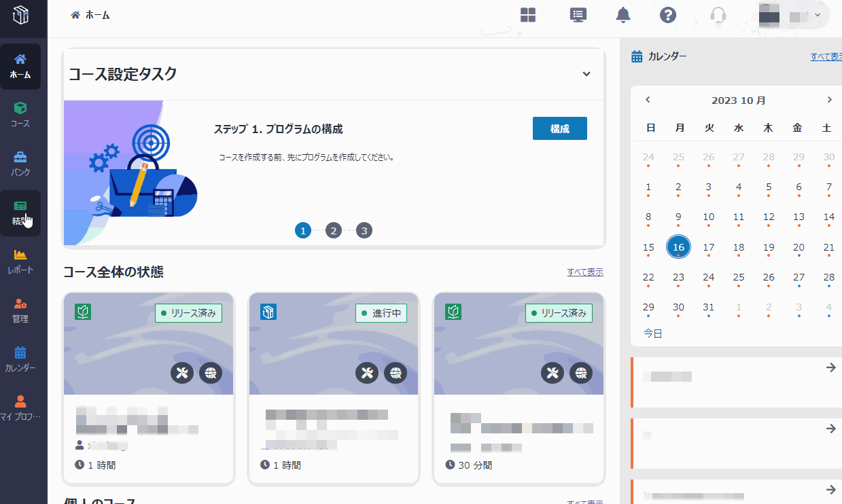The image size is (842, 504).
Task: Open the notifications bell
Action: point(622,14)
